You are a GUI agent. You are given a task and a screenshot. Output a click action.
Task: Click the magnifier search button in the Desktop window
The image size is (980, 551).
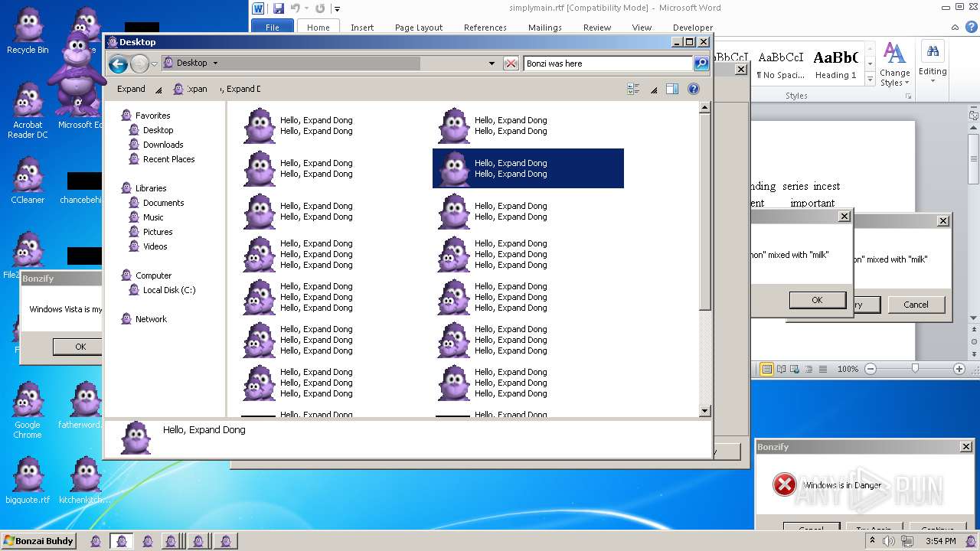(x=701, y=64)
